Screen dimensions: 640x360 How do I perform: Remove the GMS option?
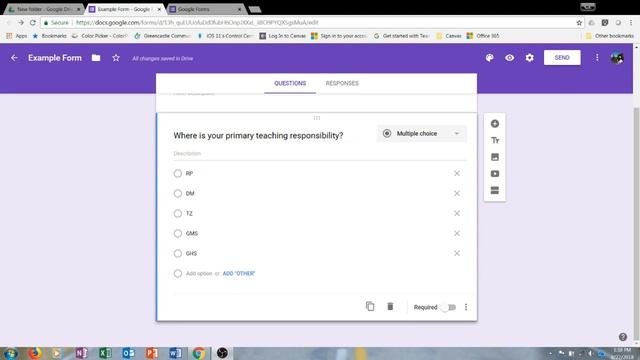click(457, 233)
